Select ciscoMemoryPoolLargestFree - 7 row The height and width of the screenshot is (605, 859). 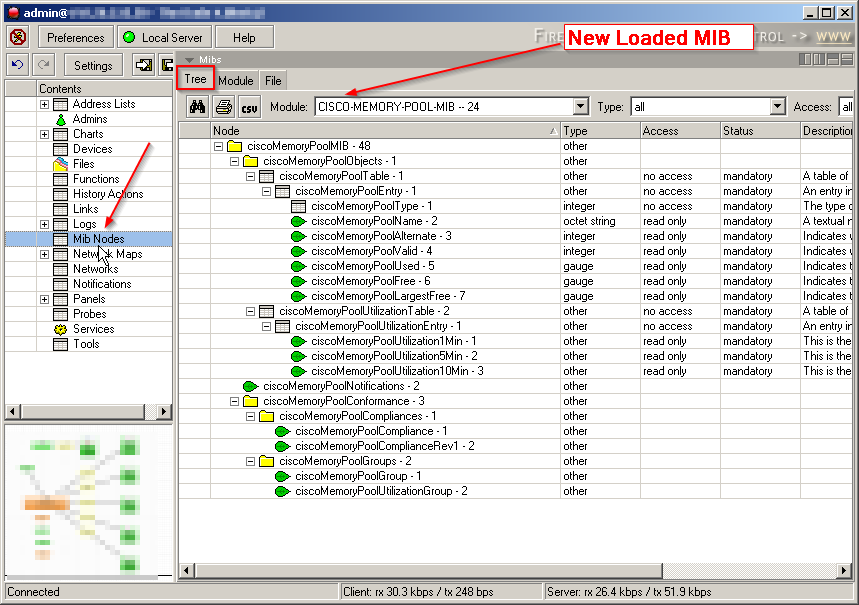tap(515, 296)
